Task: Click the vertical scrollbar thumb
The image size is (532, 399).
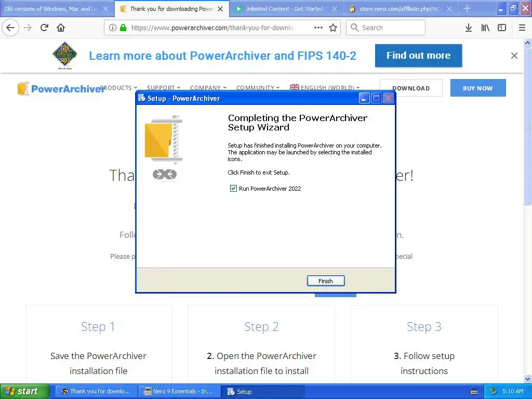Action: 527,126
